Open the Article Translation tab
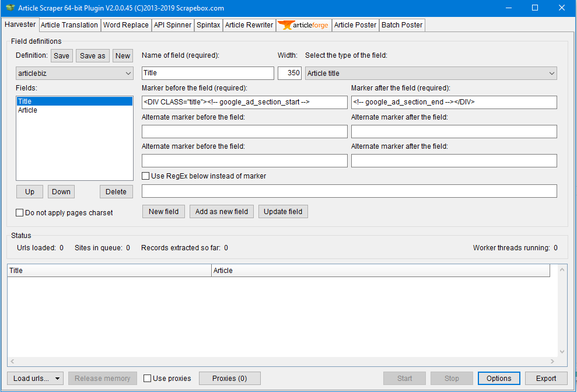 click(x=69, y=25)
